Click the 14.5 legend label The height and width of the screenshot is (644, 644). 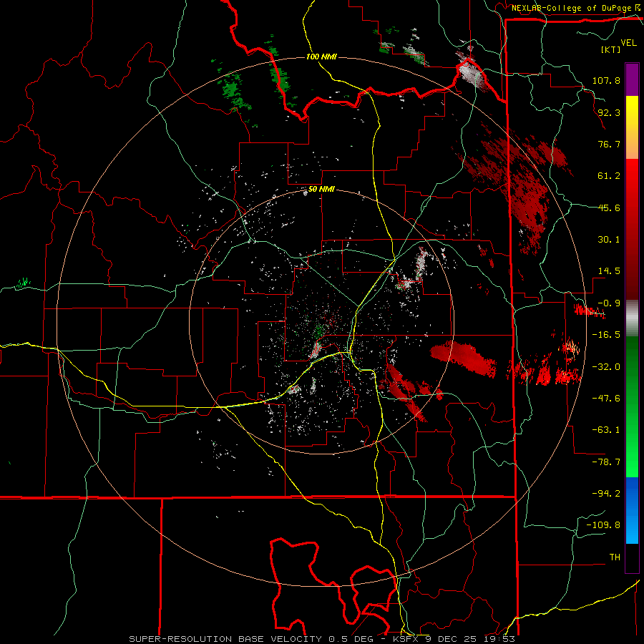coord(609,271)
